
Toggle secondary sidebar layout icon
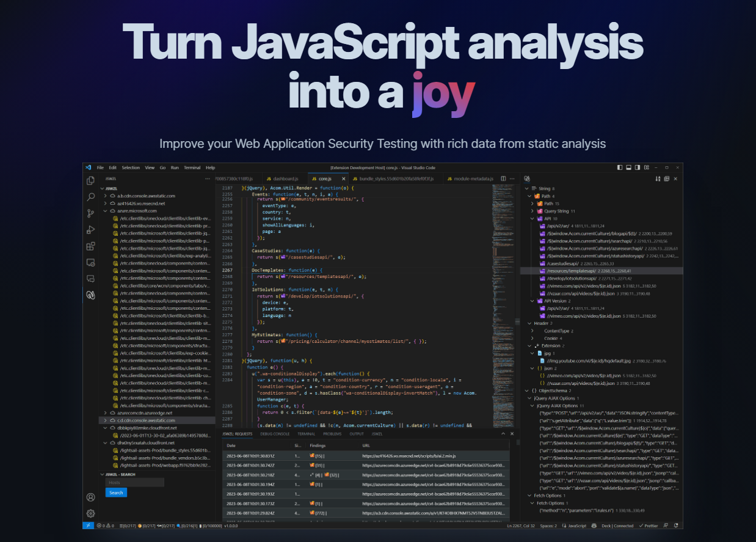638,167
